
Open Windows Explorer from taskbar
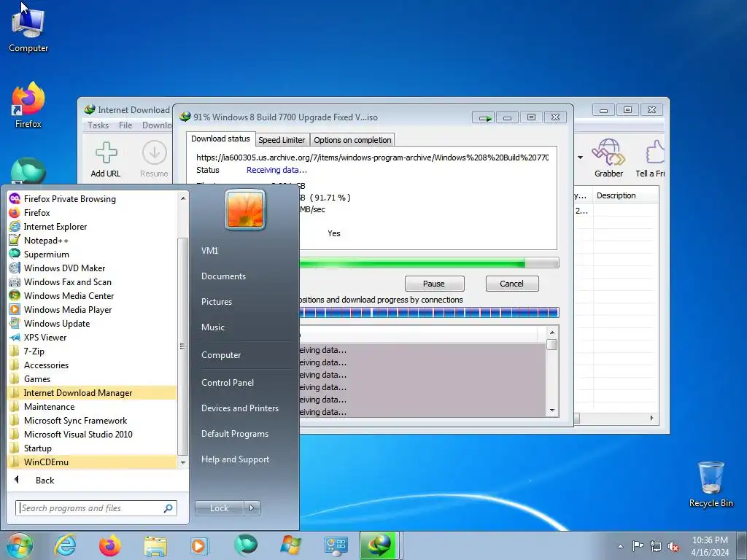pos(155,545)
